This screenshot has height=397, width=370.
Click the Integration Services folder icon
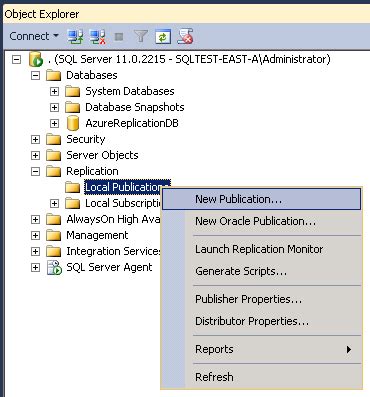click(x=53, y=251)
